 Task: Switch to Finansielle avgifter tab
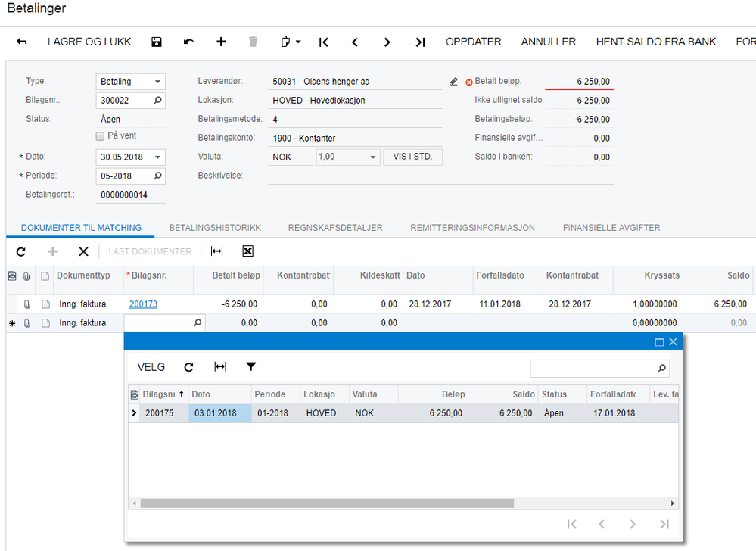[611, 228]
